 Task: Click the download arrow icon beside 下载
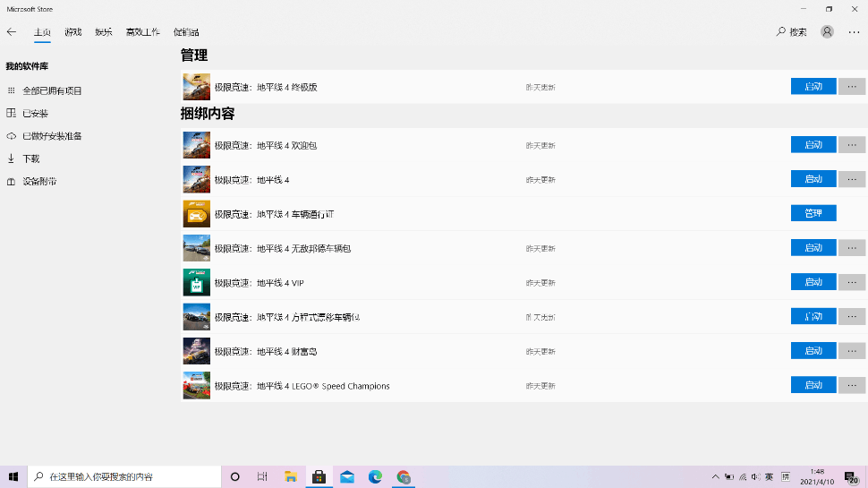11,158
